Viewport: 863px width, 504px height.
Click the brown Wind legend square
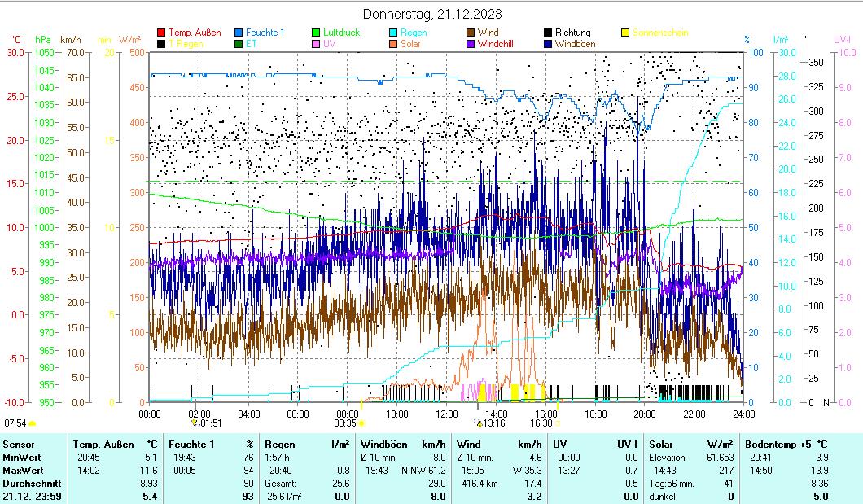click(x=471, y=33)
